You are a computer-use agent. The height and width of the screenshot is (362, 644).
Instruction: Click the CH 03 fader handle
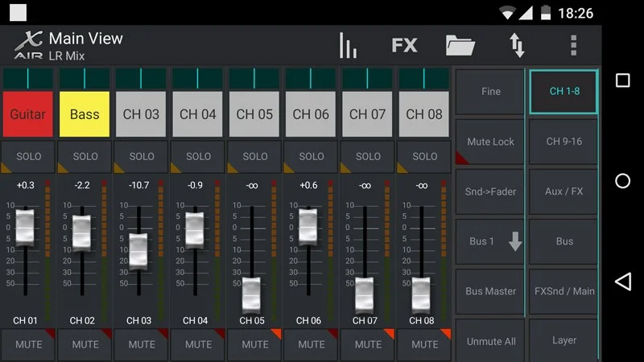pos(139,250)
